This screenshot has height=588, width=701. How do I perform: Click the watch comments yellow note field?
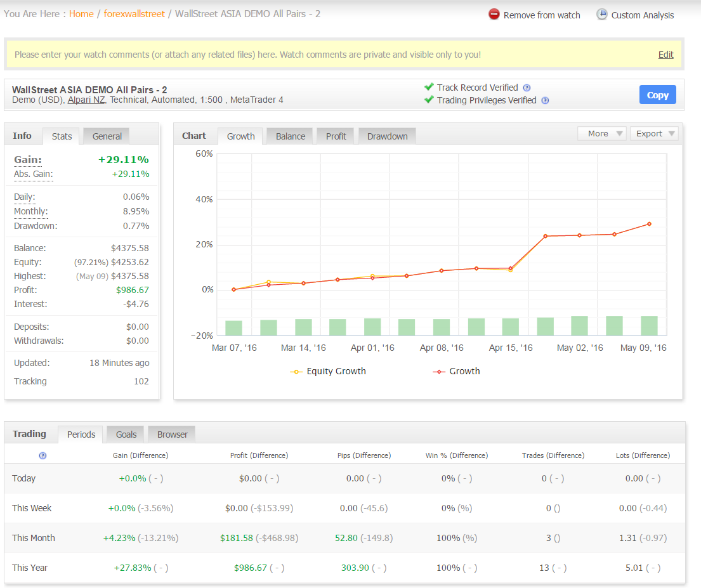344,55
